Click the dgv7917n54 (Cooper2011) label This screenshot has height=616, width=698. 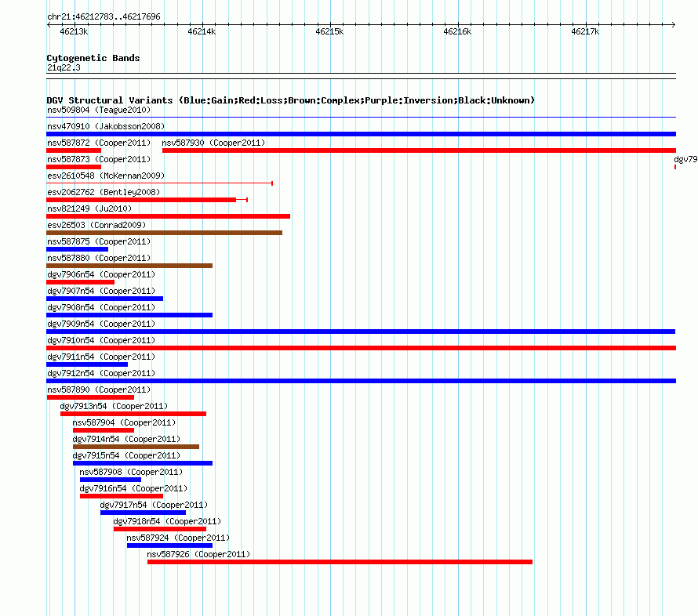154,505
